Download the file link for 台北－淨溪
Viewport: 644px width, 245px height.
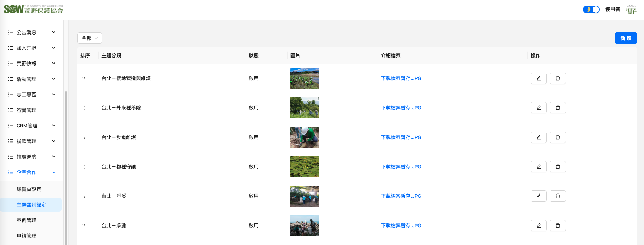401,196
